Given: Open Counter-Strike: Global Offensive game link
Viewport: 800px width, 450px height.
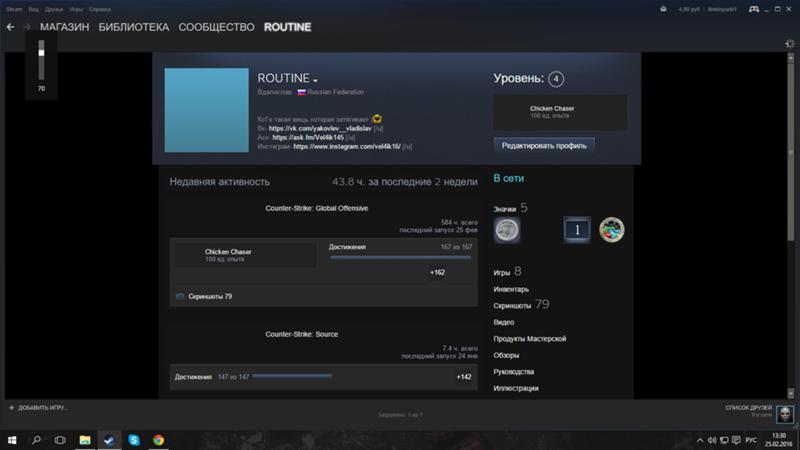Looking at the screenshot, I should 316,208.
